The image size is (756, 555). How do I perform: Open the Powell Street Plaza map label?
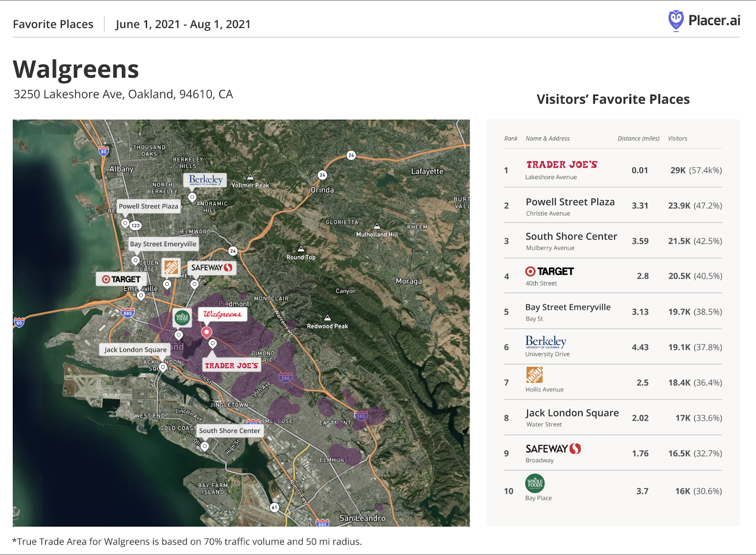149,206
